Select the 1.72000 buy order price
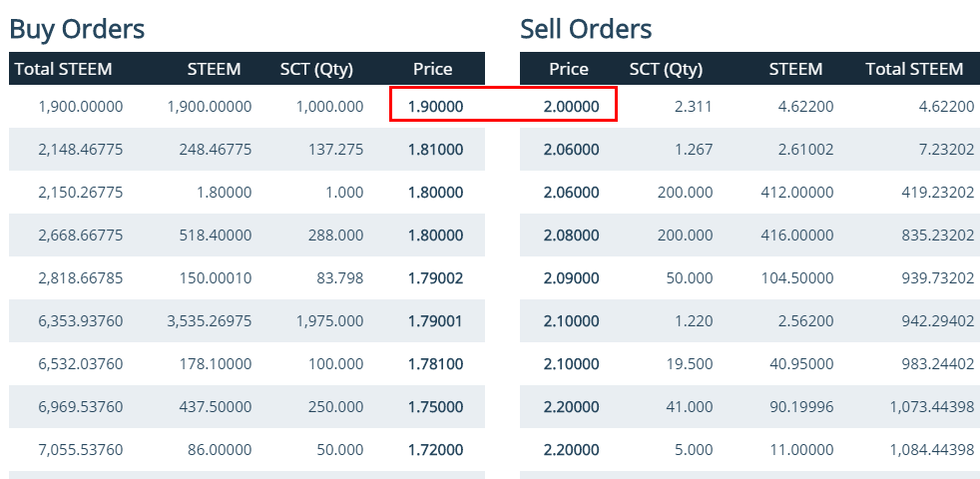The width and height of the screenshot is (980, 479). [x=436, y=450]
